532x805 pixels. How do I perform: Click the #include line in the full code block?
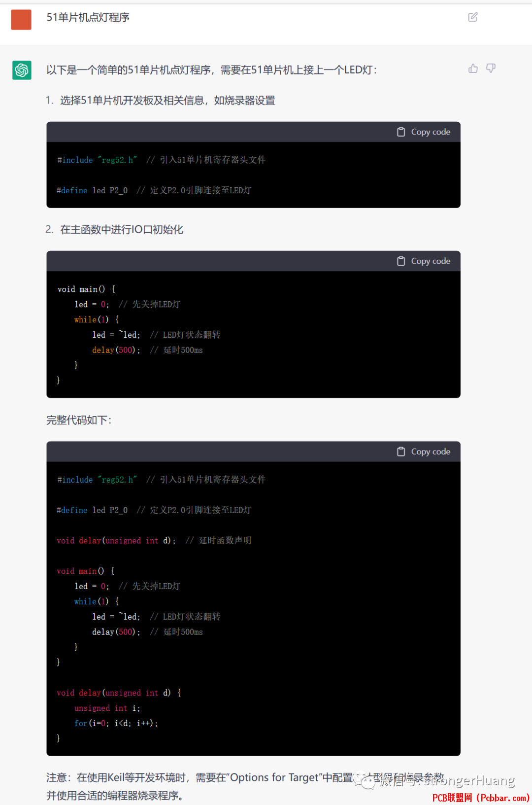pyautogui.click(x=162, y=480)
